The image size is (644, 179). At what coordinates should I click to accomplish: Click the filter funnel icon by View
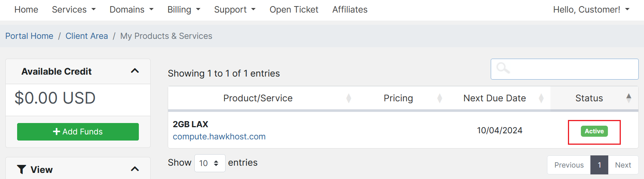coord(22,169)
